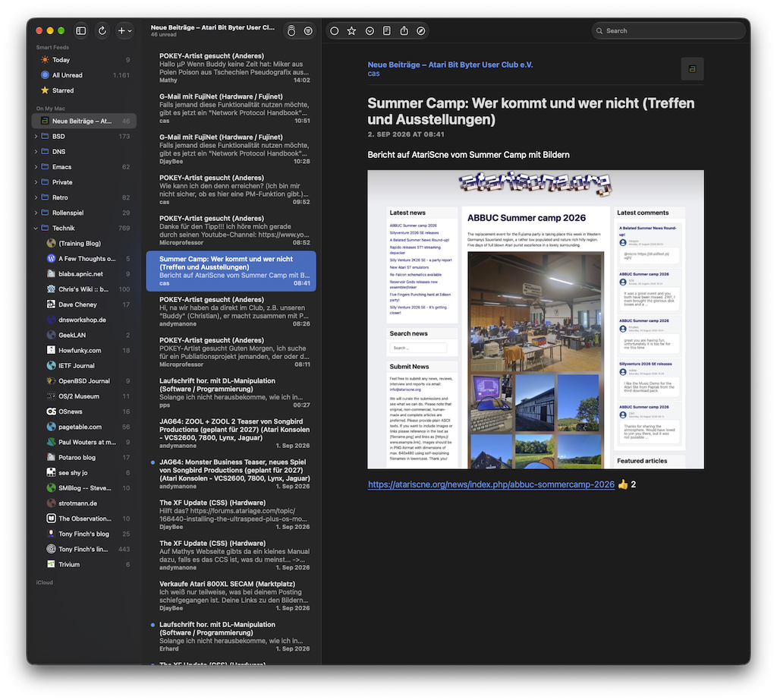Click the OpenBSD Journal feed icon
Viewport: 777px width, 700px height.
(51, 381)
